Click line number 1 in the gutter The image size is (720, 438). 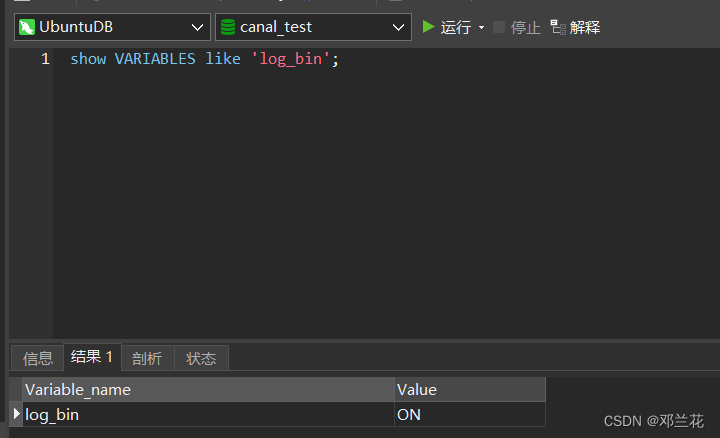45,59
